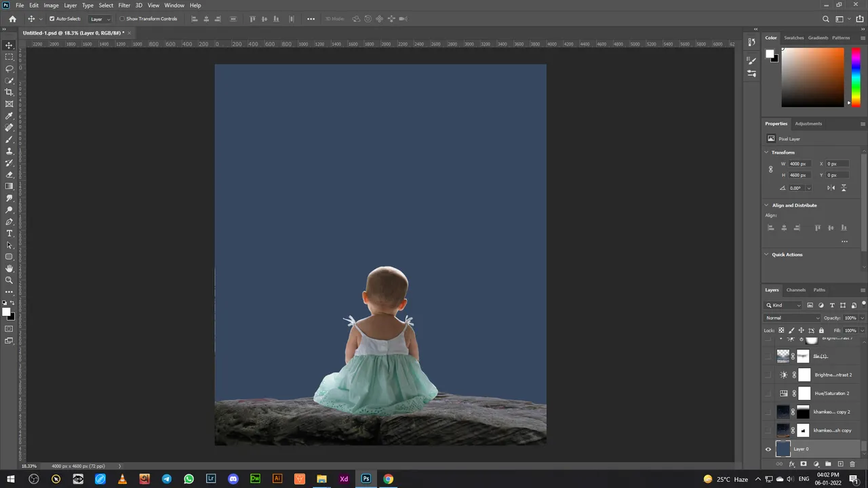
Task: Select the Path Selection tool
Action: coord(9,245)
